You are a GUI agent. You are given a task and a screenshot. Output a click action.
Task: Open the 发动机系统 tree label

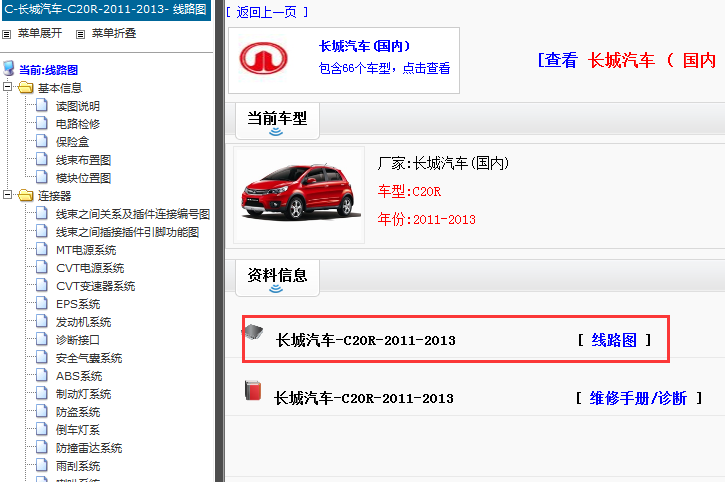tap(83, 322)
